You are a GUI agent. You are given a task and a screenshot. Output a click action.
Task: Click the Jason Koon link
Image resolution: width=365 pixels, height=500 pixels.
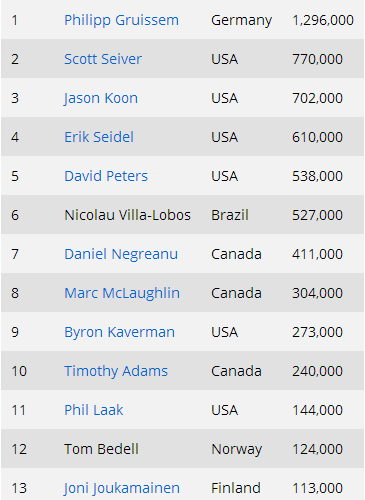(101, 98)
